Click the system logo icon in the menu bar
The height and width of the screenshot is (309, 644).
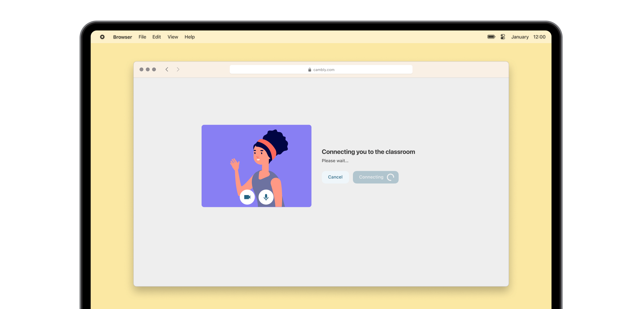click(x=102, y=37)
